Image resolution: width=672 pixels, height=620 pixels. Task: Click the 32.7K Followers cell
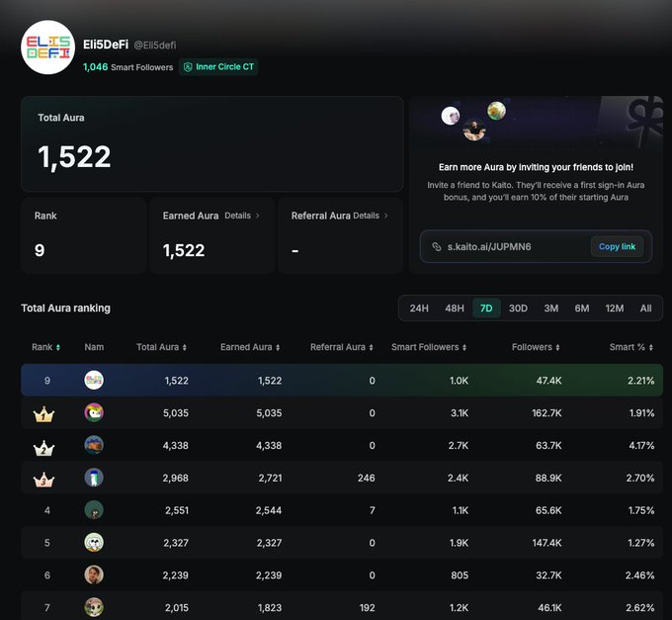(x=548, y=576)
